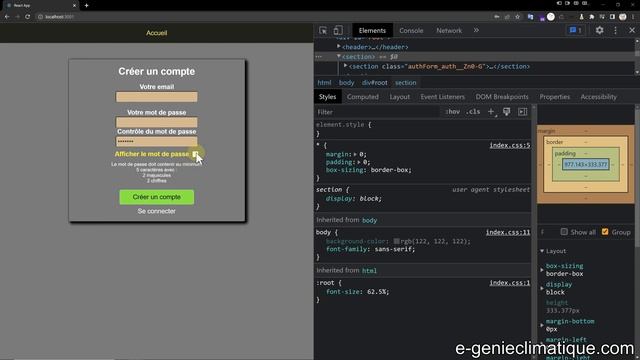
Task: Open index.css:11 source link
Action: (x=508, y=232)
